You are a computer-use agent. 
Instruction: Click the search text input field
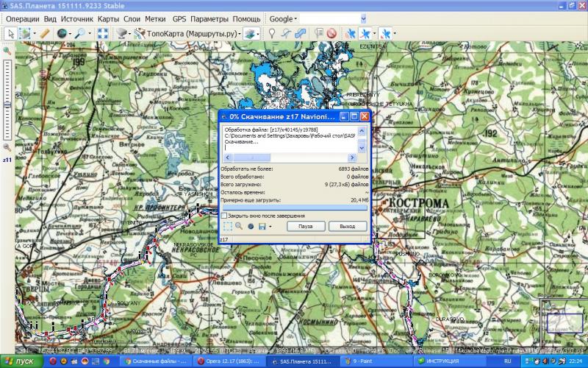tap(330, 19)
